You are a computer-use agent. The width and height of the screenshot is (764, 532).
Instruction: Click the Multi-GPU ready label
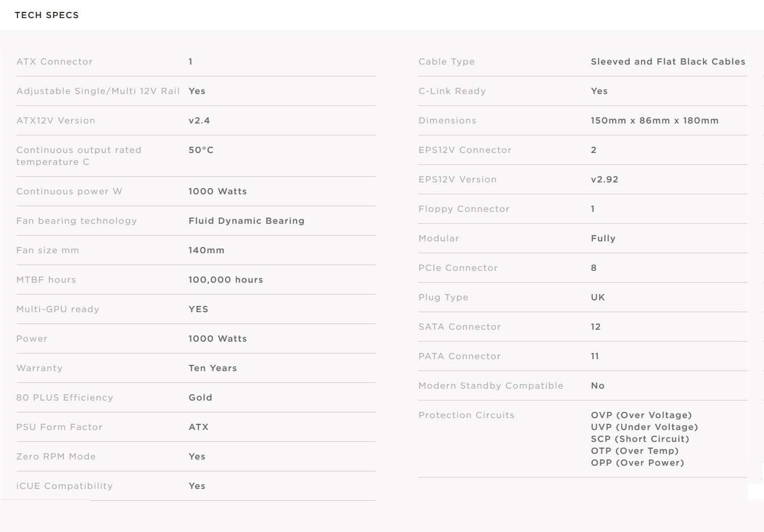click(x=58, y=309)
